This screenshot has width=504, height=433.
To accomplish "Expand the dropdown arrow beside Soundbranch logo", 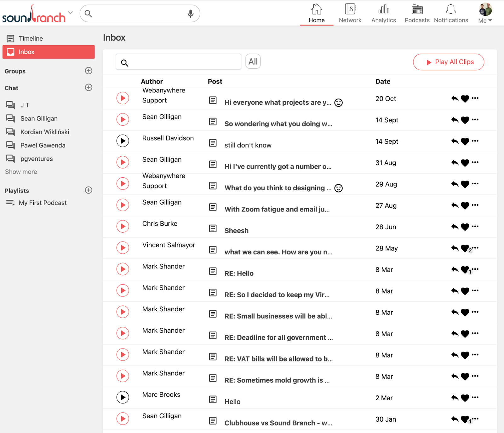I will click(71, 13).
